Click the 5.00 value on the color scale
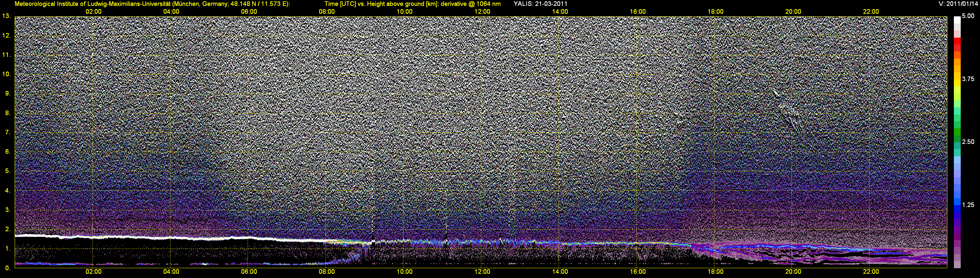 968,16
